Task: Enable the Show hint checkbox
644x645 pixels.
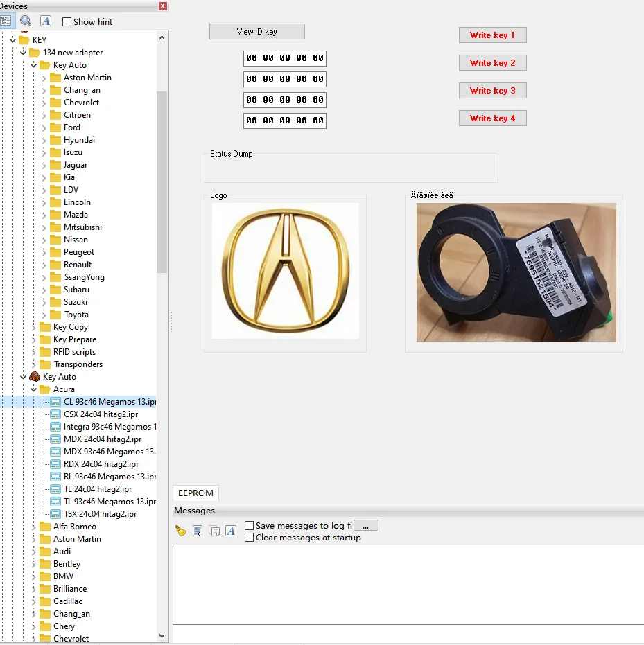Action: tap(67, 22)
